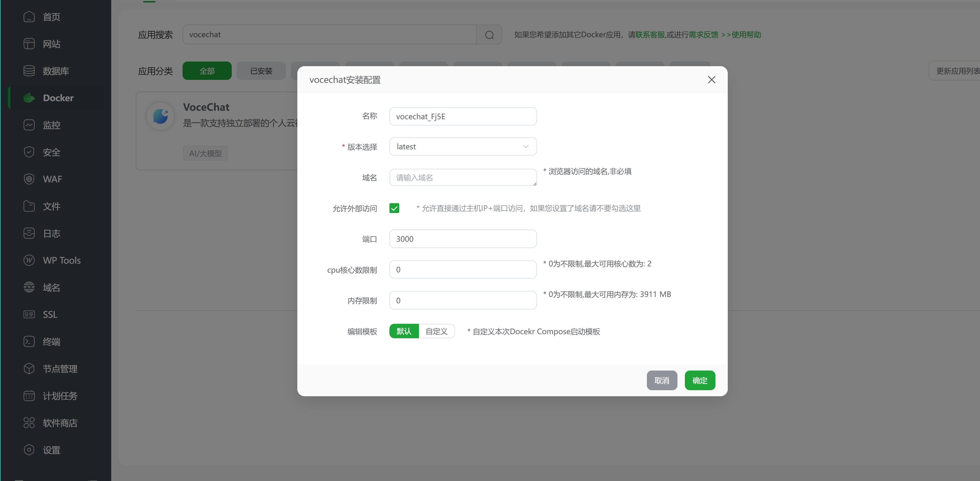Uncheck 允许外部访问 external access

click(x=394, y=208)
